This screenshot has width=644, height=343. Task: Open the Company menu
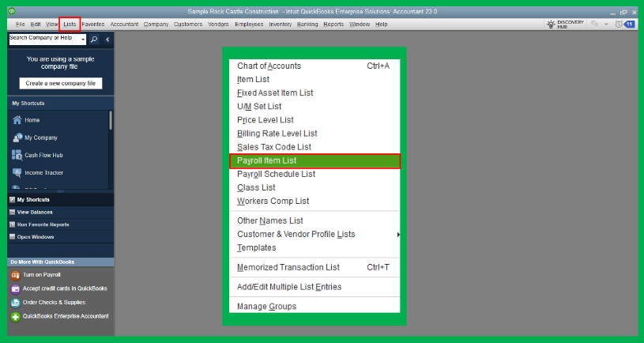[x=156, y=24]
